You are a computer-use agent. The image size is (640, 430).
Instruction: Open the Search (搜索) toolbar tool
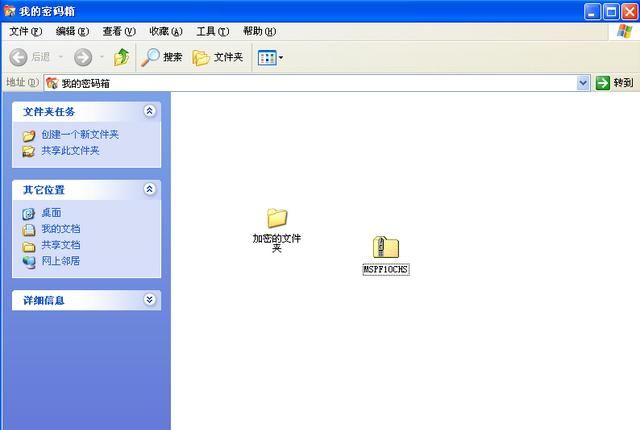162,58
